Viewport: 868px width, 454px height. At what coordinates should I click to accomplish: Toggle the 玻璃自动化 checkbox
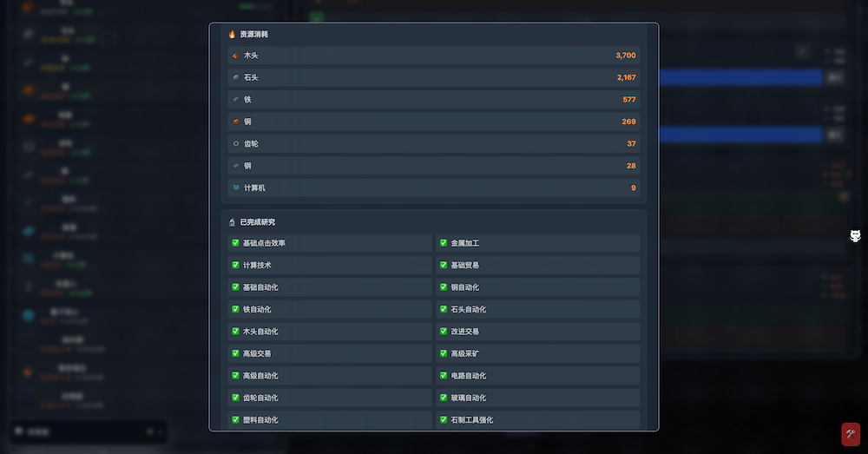click(444, 398)
